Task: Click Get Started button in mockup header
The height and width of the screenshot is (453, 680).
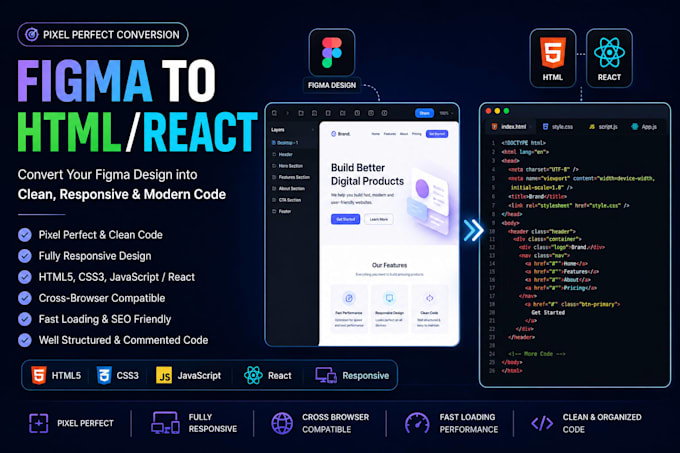Action: (437, 134)
